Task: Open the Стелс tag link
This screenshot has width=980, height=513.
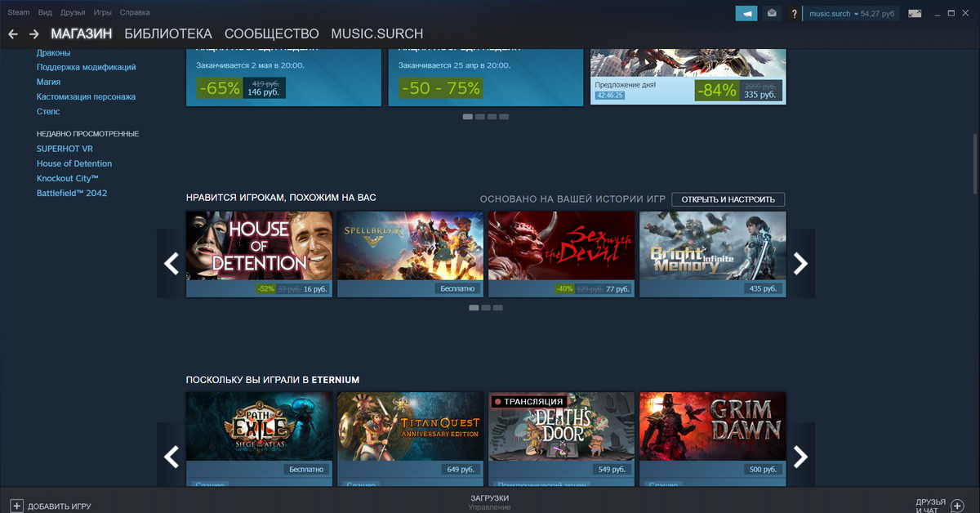Action: [48, 111]
